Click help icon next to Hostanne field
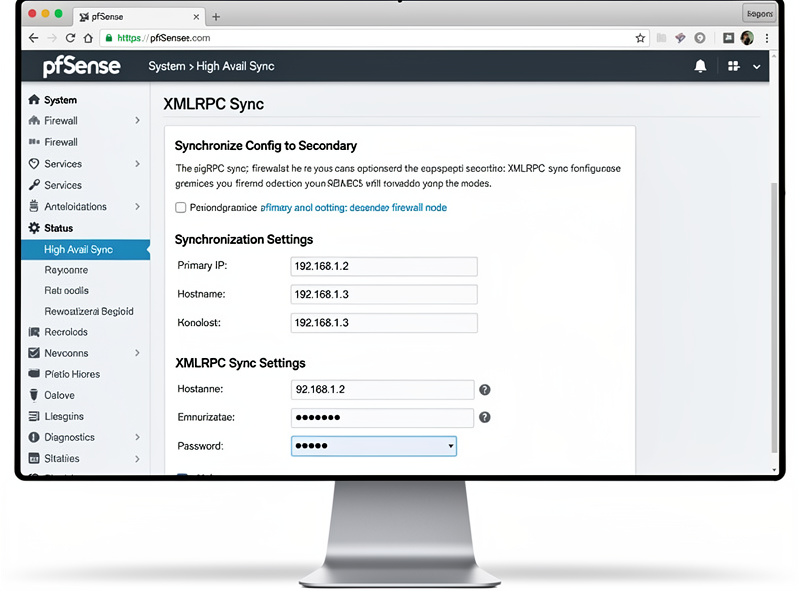The image size is (800, 592). pos(485,390)
